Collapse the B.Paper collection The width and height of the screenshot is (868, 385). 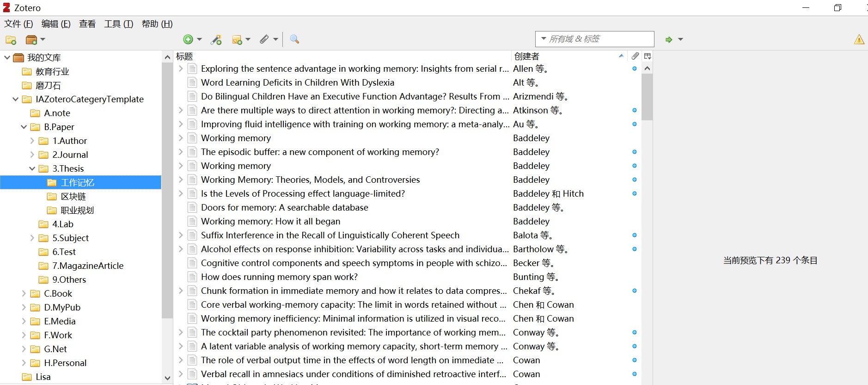24,127
